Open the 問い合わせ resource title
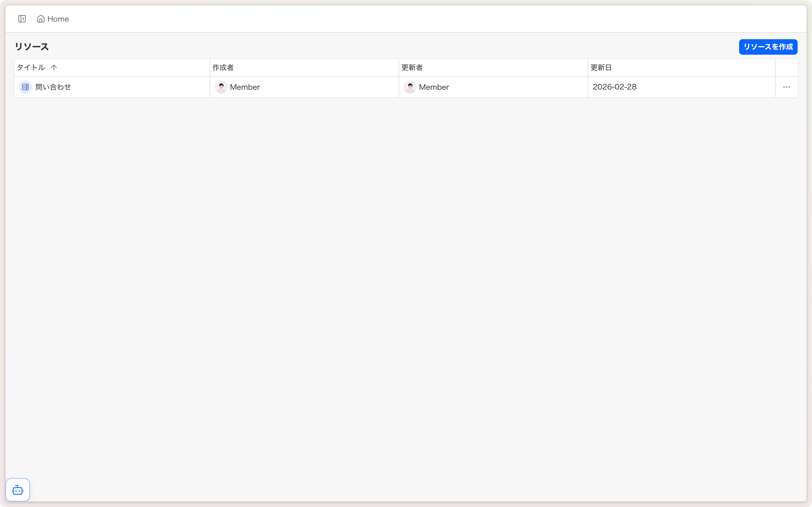Image resolution: width=812 pixels, height=507 pixels. [x=53, y=87]
